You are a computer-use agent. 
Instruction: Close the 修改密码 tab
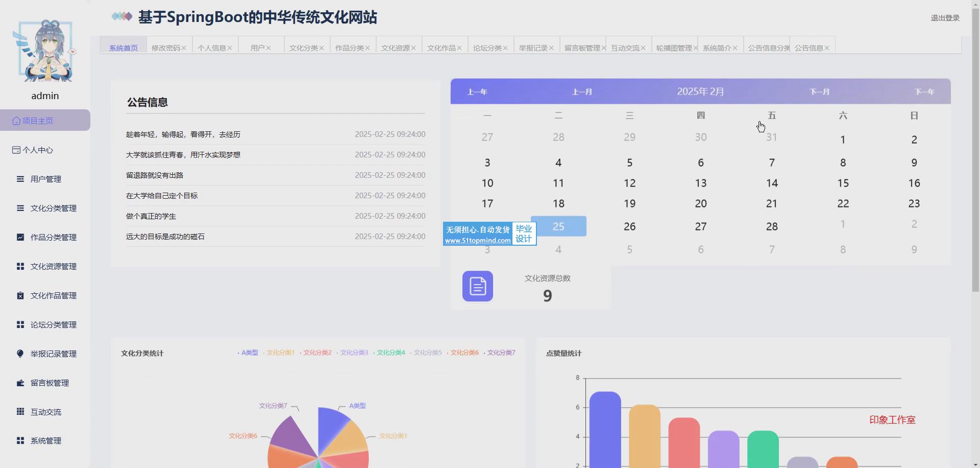184,48
